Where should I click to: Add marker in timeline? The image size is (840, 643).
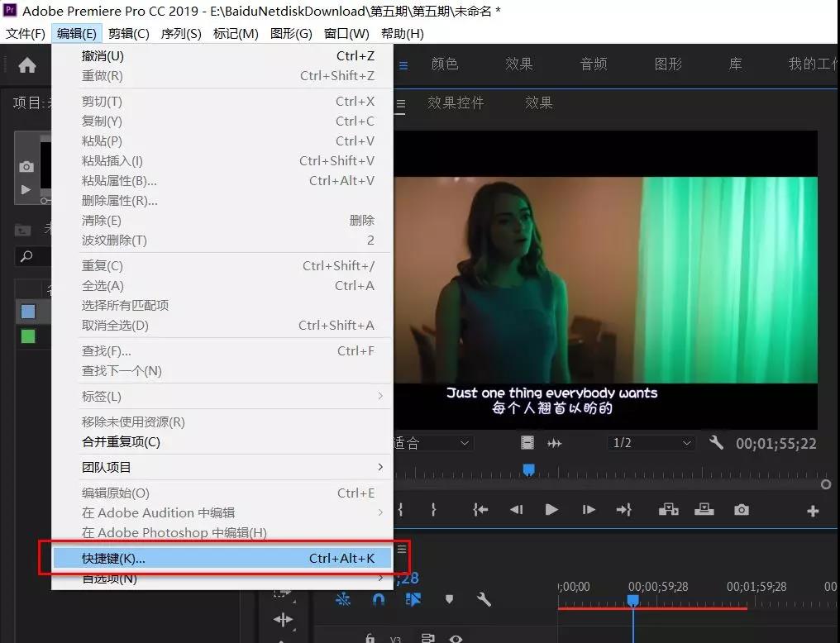(x=449, y=599)
